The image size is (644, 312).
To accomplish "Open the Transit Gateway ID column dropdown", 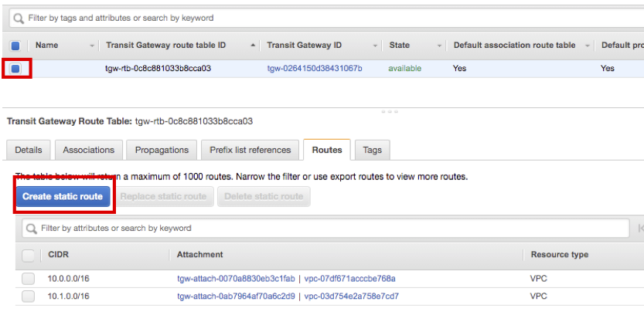I will coord(376,46).
